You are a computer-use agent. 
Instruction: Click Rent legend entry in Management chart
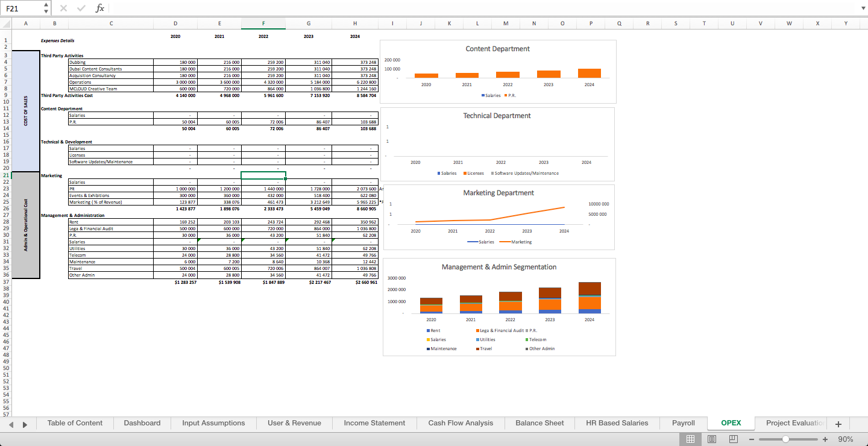tap(433, 330)
